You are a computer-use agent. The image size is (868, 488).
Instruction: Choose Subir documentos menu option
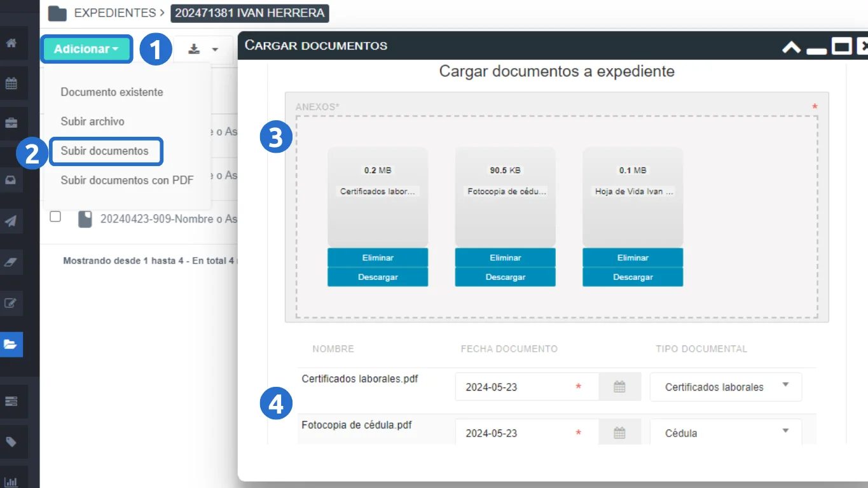click(105, 151)
